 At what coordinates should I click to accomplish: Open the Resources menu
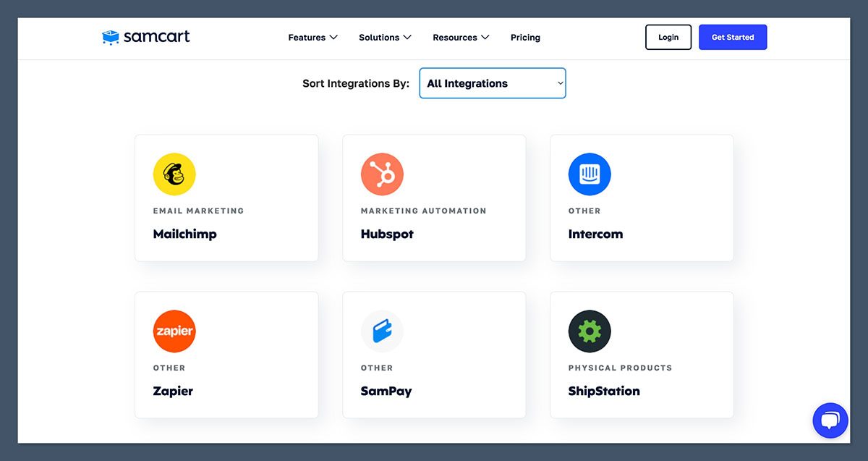[460, 37]
